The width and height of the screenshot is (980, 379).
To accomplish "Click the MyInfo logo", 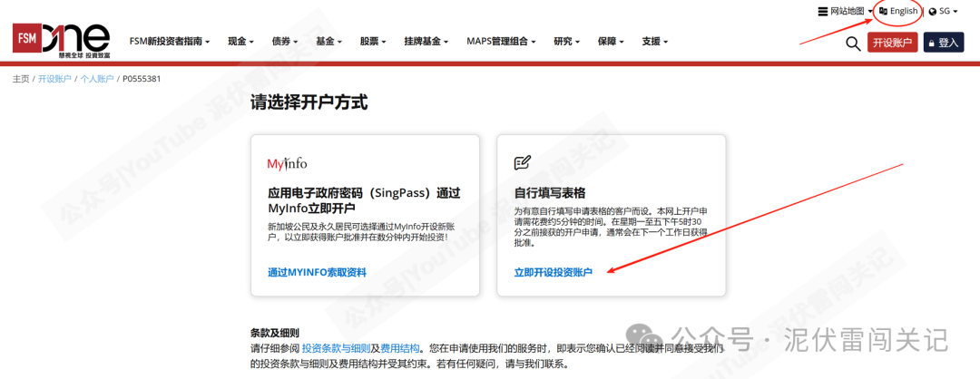I will [x=287, y=163].
